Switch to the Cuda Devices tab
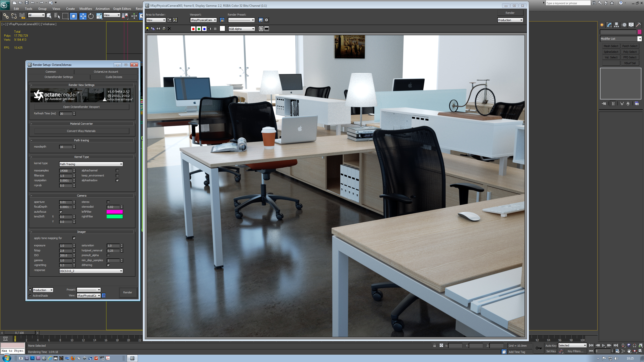644x362 pixels. (114, 77)
